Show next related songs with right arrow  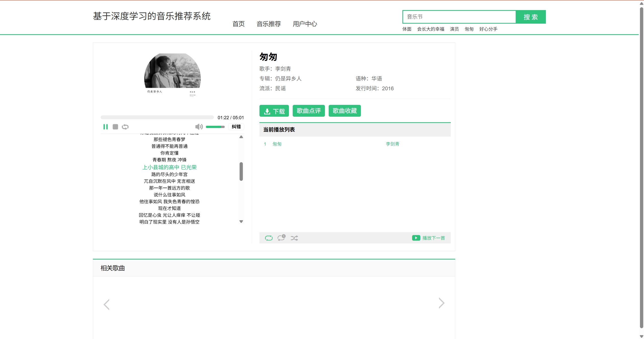click(x=441, y=303)
